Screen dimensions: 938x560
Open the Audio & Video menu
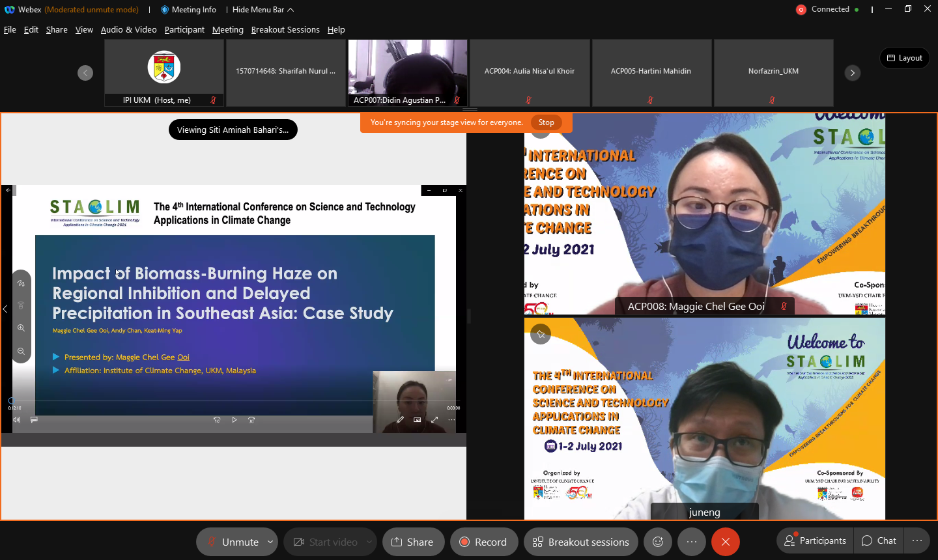128,30
